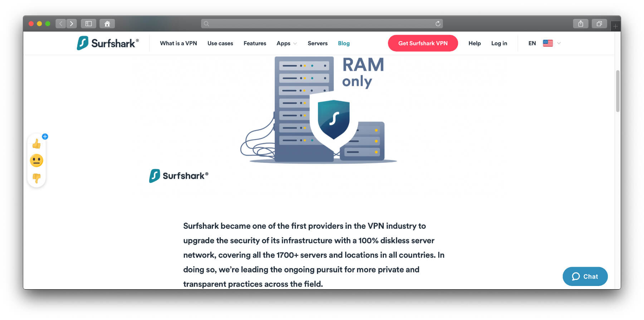Open the Safari share icon
This screenshot has width=644, height=320.
point(581,24)
